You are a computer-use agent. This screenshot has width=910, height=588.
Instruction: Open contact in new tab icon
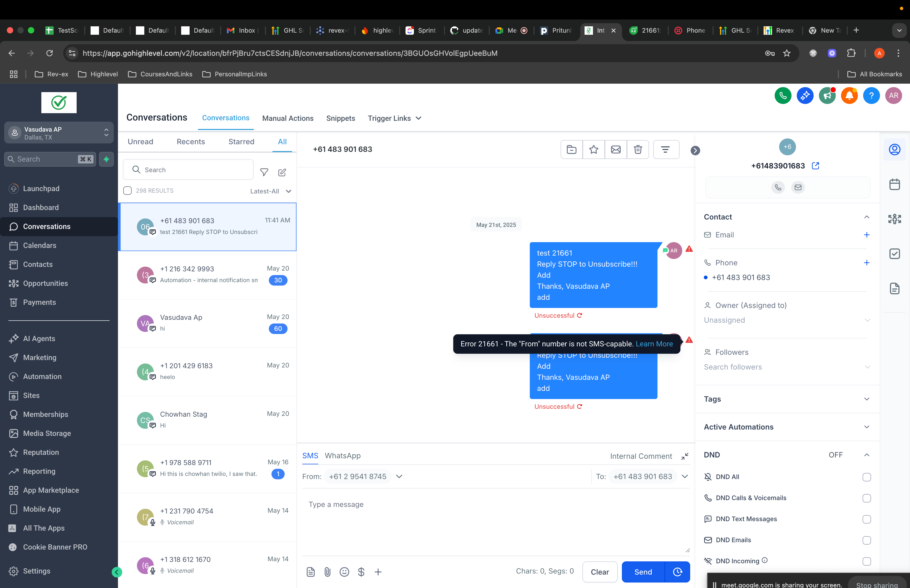point(815,166)
